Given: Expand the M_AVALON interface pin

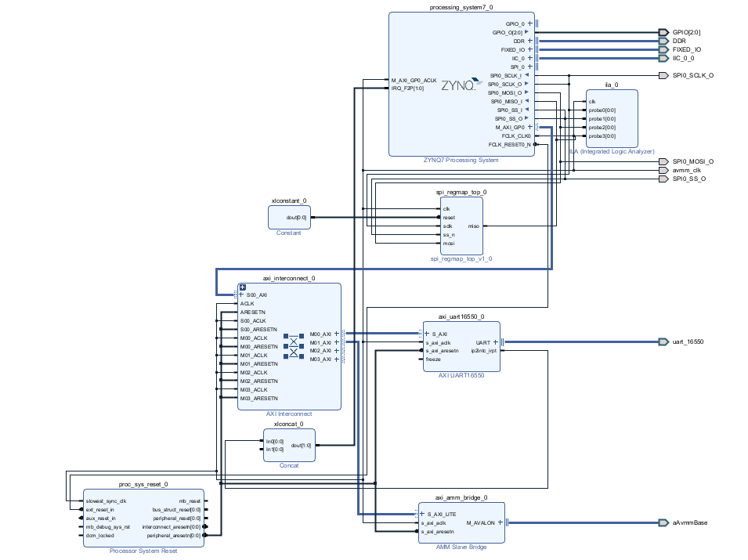Looking at the screenshot, I should [x=500, y=522].
